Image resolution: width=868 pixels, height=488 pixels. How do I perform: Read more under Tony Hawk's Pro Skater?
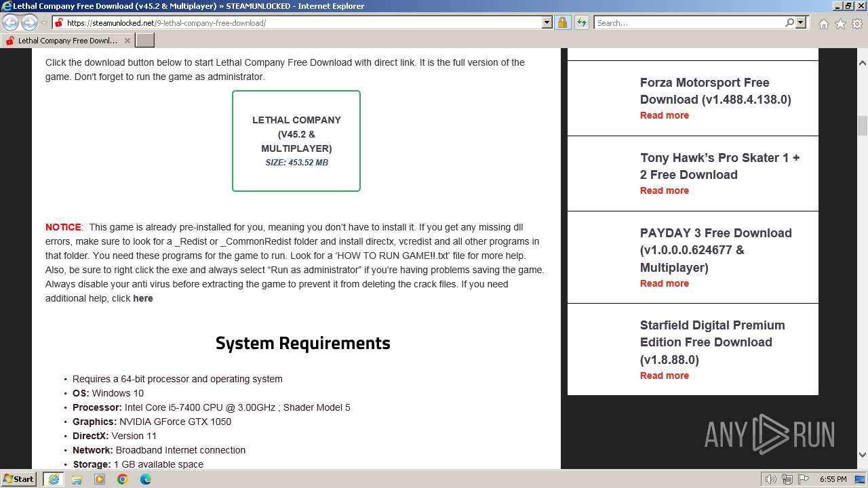click(x=665, y=190)
